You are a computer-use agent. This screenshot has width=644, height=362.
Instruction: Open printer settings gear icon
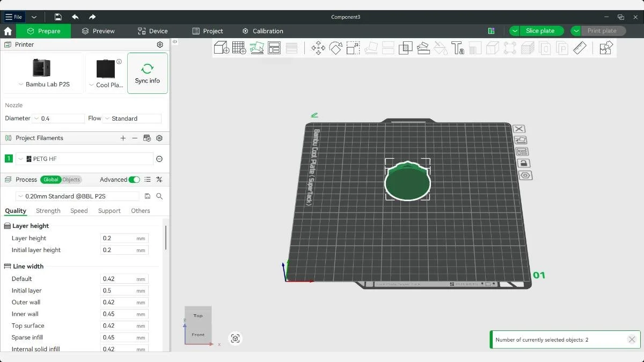(160, 45)
